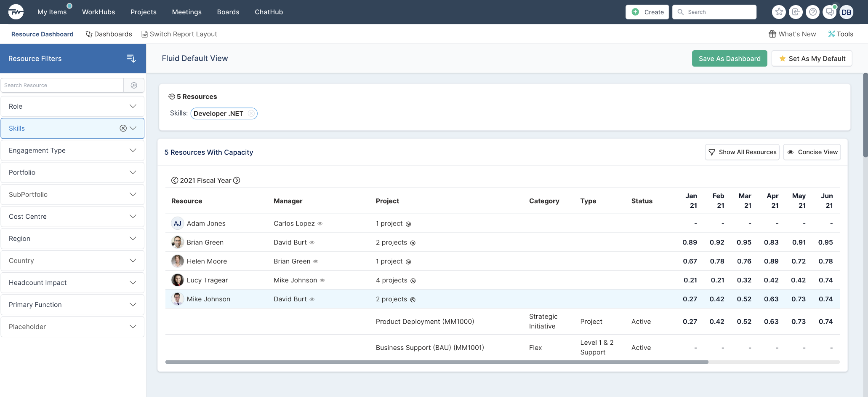This screenshot has width=868, height=397.
Task: Select Resource Dashboard tab
Action: 42,34
